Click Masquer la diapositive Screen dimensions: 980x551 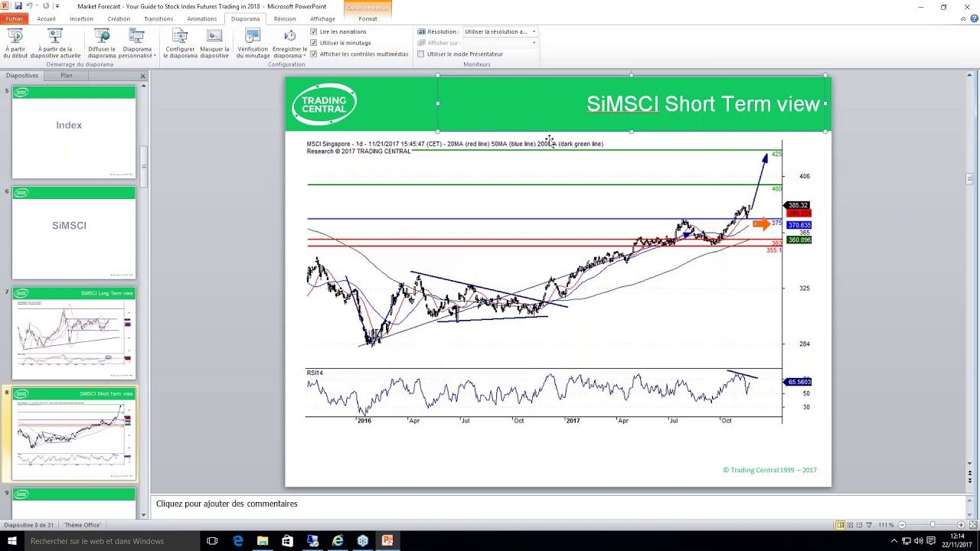click(214, 44)
